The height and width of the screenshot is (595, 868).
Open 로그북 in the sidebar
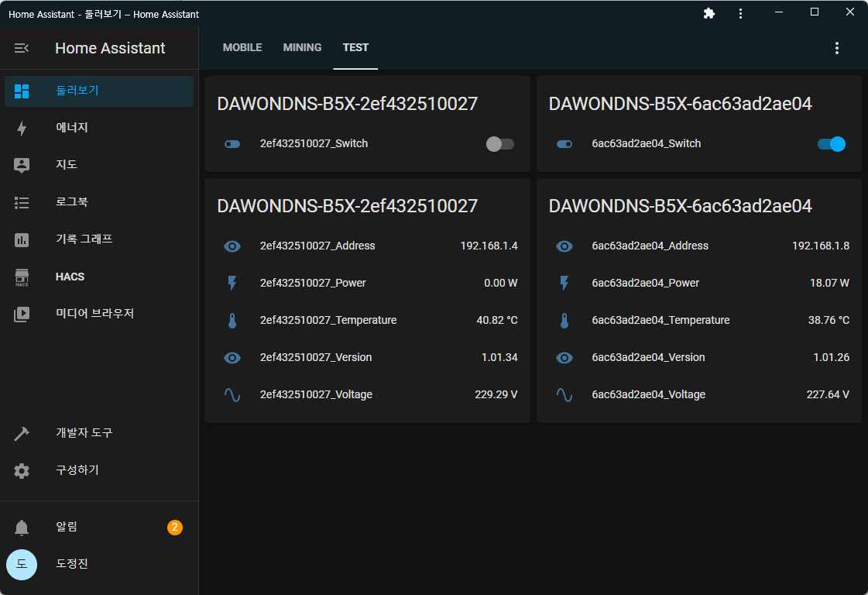tap(99, 202)
